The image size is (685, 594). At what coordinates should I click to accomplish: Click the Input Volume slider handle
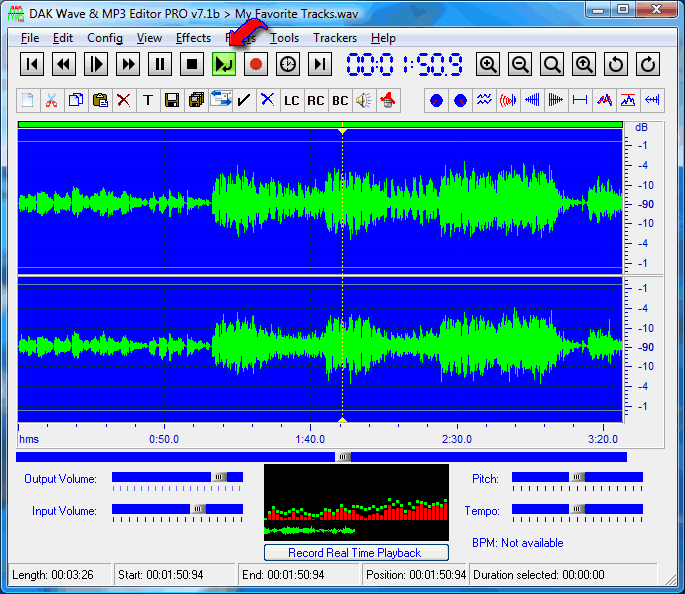click(198, 509)
